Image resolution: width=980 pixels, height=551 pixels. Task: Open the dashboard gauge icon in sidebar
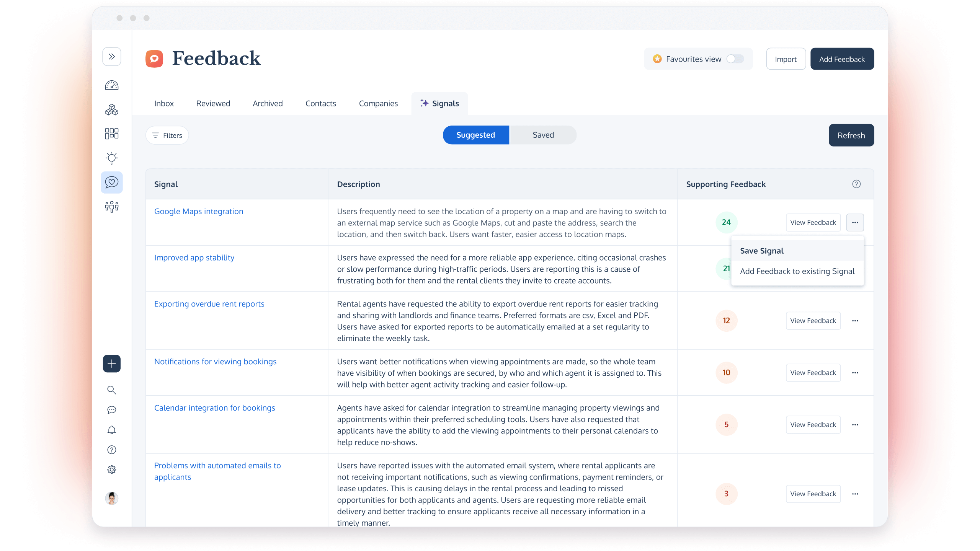(x=111, y=85)
